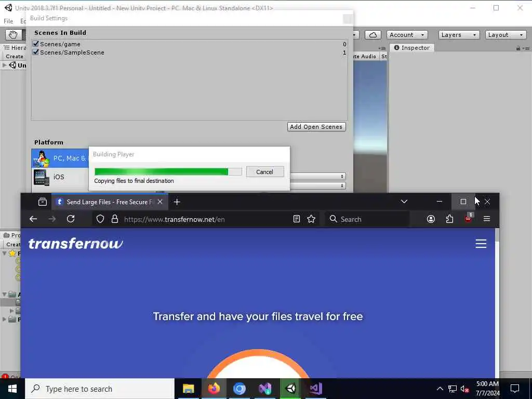Switch to Unity editor in taskbar

pos(290,389)
